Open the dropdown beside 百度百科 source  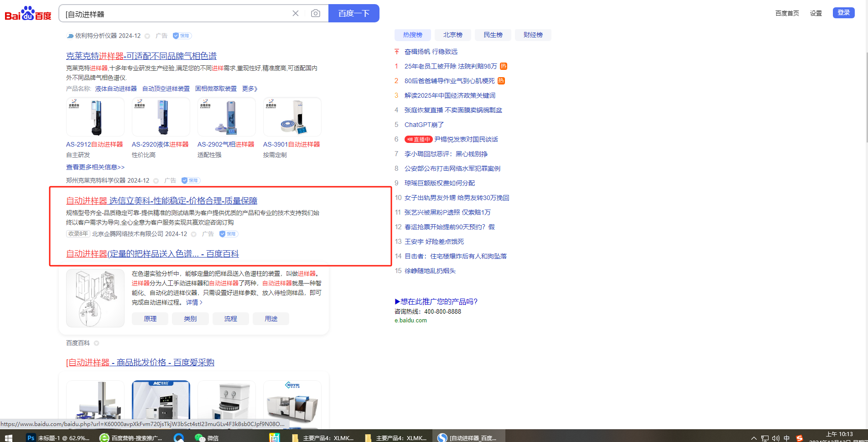[x=97, y=343]
